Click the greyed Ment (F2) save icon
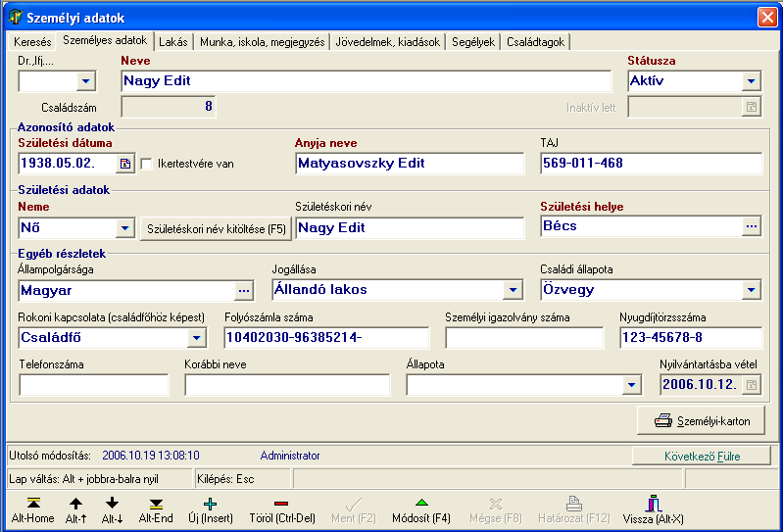Viewport: 783px width, 532px height. [x=353, y=504]
